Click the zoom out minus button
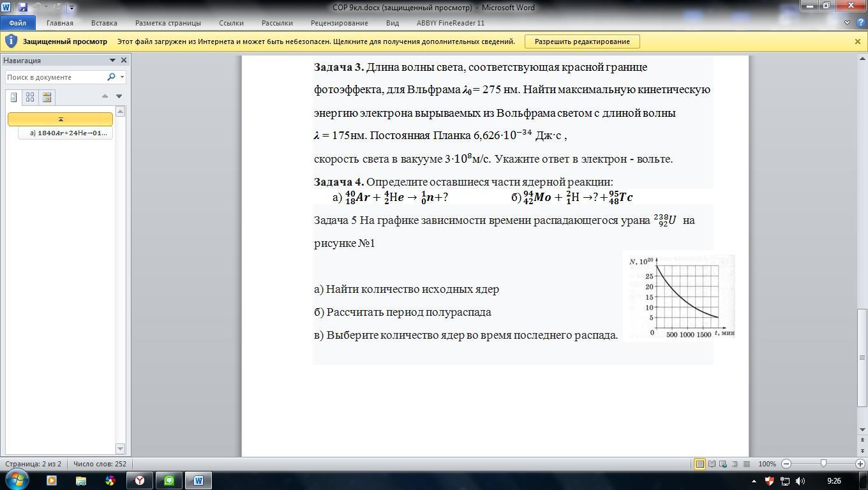Screen dimensions: 868x490 click(x=786, y=464)
